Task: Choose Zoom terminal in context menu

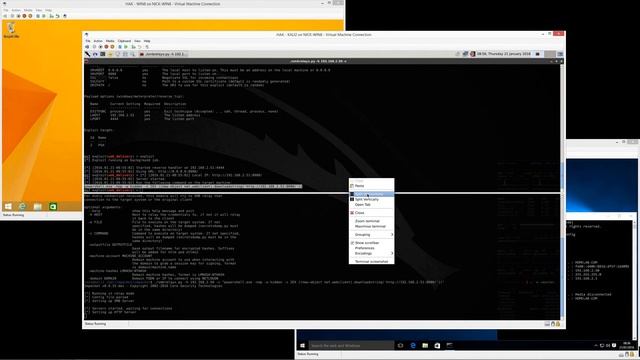Action: pyautogui.click(x=371, y=221)
